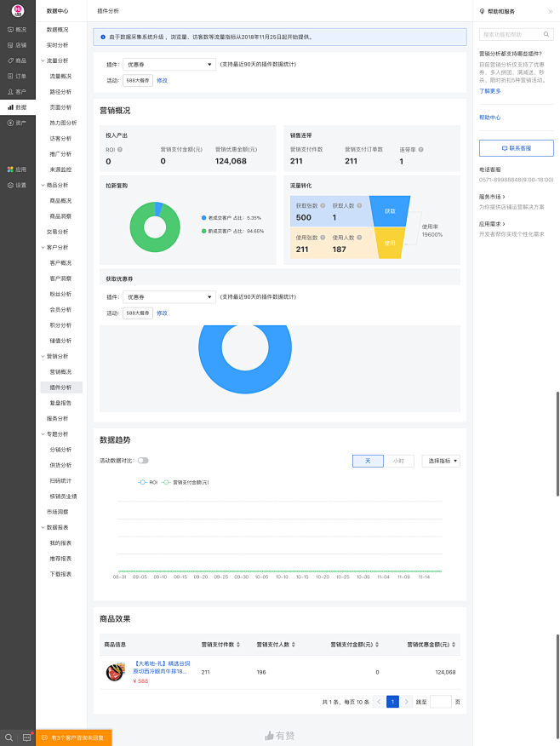The height and width of the screenshot is (746, 560).
Task: Click the help icon next to 获取人数
Action: point(359,205)
